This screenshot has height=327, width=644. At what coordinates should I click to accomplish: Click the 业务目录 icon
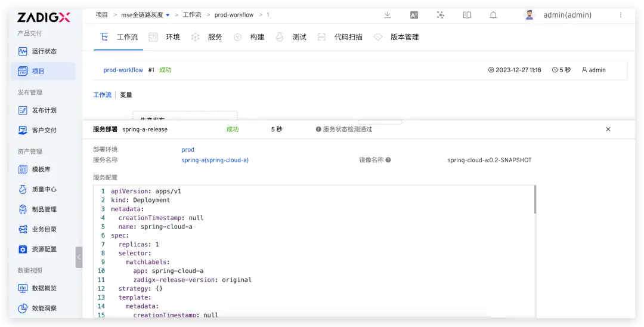(23, 229)
